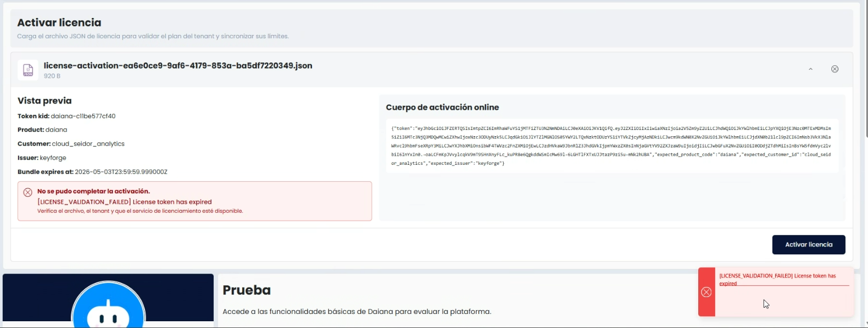
Task: Click the Cuerpo de activación online heading
Action: 442,107
